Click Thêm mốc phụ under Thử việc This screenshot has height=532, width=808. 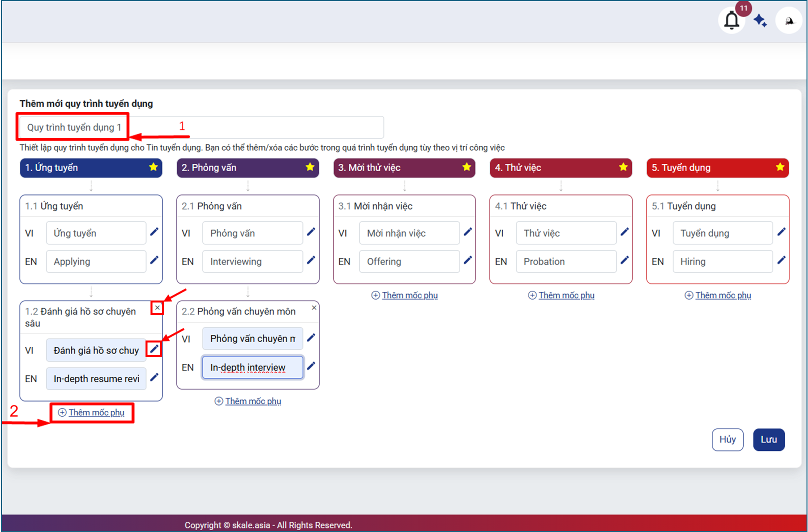pyautogui.click(x=561, y=295)
